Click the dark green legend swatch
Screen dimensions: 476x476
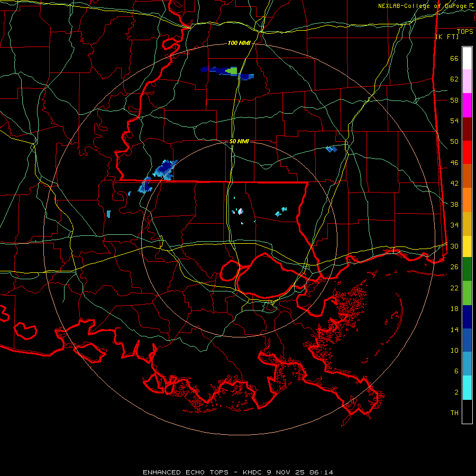467,269
